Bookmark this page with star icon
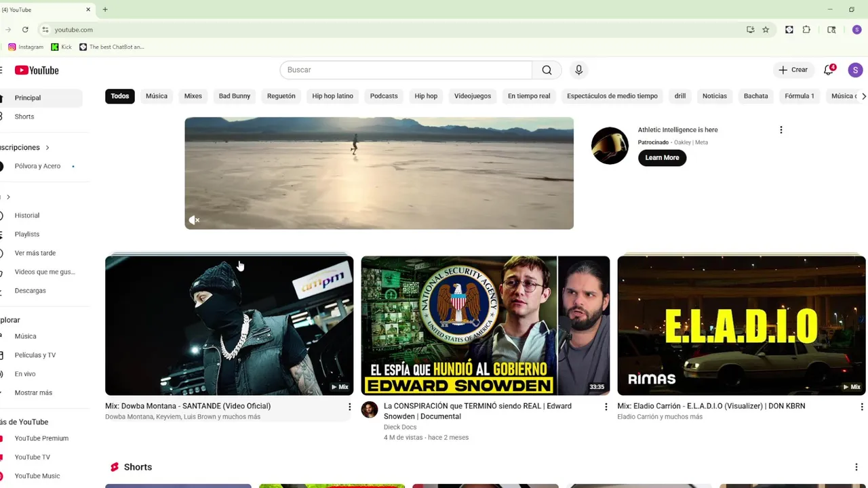Screen dimensions: 868x488 click(766, 30)
